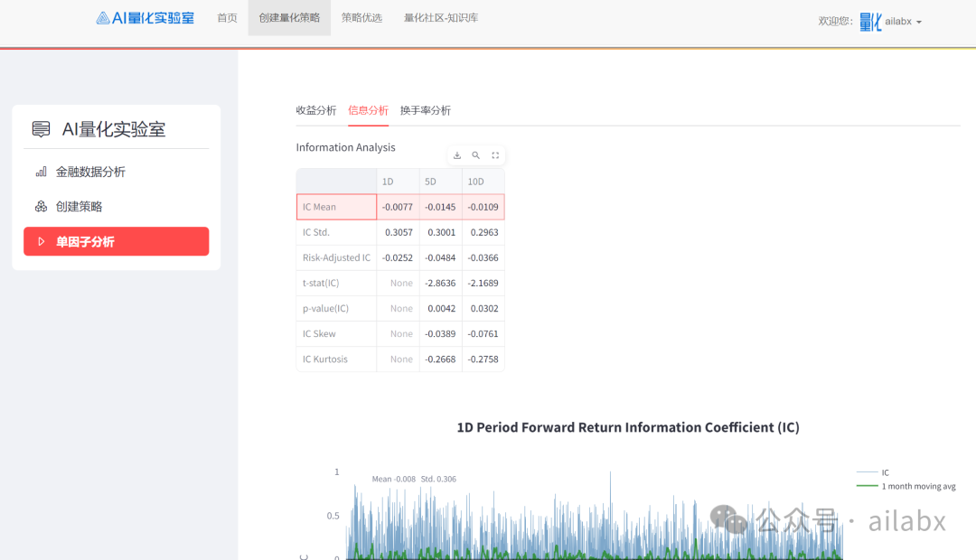
Task: Open the ailabx user dropdown menu
Action: [x=903, y=22]
